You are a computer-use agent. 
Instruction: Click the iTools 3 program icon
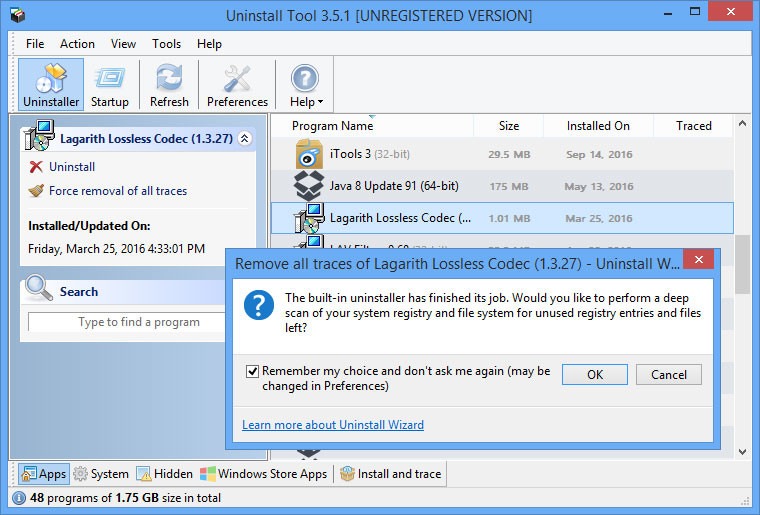pyautogui.click(x=309, y=154)
